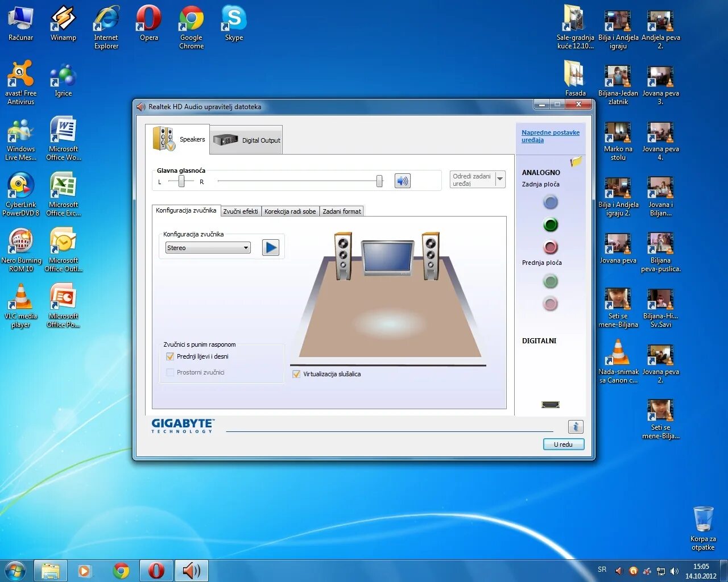Open Napredne postavke uređaja link

coord(551,136)
